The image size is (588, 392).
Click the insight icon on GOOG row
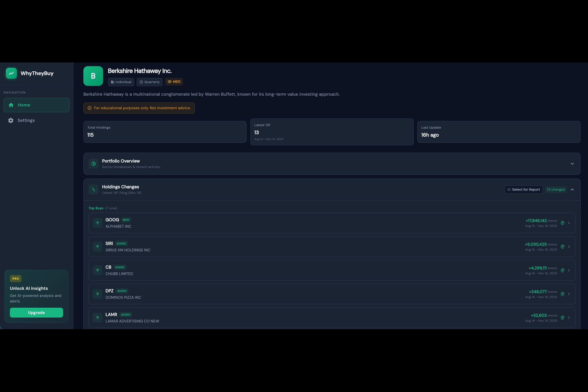click(x=562, y=223)
